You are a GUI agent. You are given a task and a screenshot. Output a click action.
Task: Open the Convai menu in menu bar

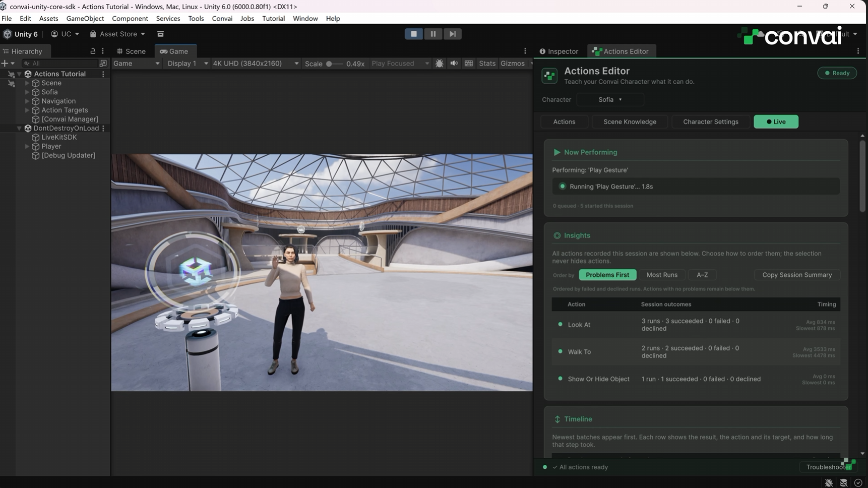pyautogui.click(x=222, y=19)
